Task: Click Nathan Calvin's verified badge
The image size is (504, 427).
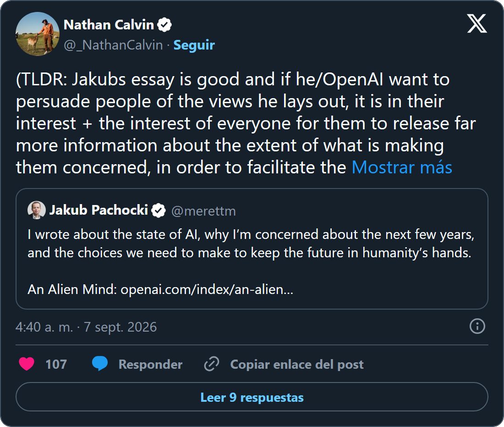Action: [x=164, y=25]
